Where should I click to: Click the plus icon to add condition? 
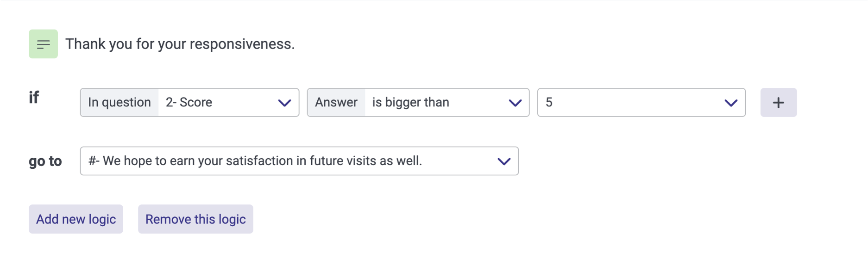(x=778, y=103)
